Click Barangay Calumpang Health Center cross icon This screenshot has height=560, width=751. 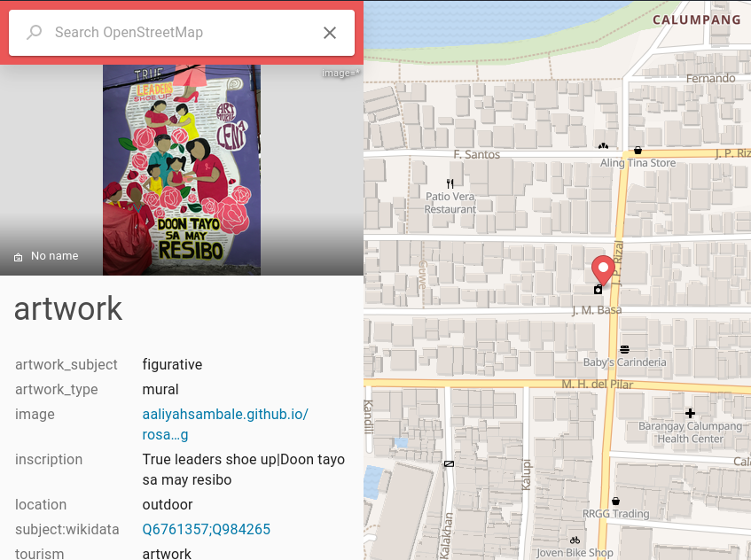pyautogui.click(x=690, y=413)
